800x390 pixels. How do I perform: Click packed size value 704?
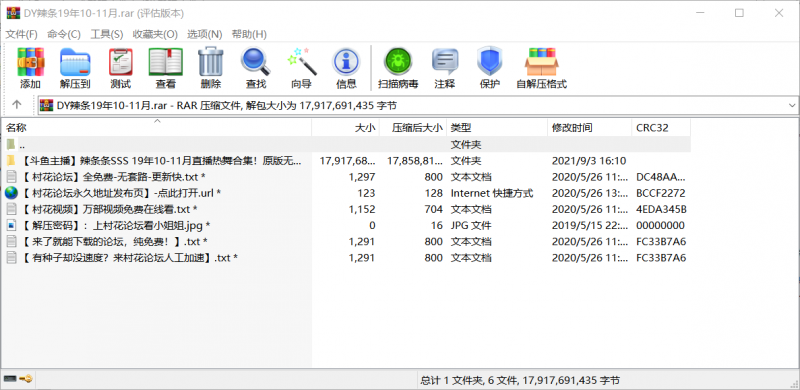coord(433,209)
